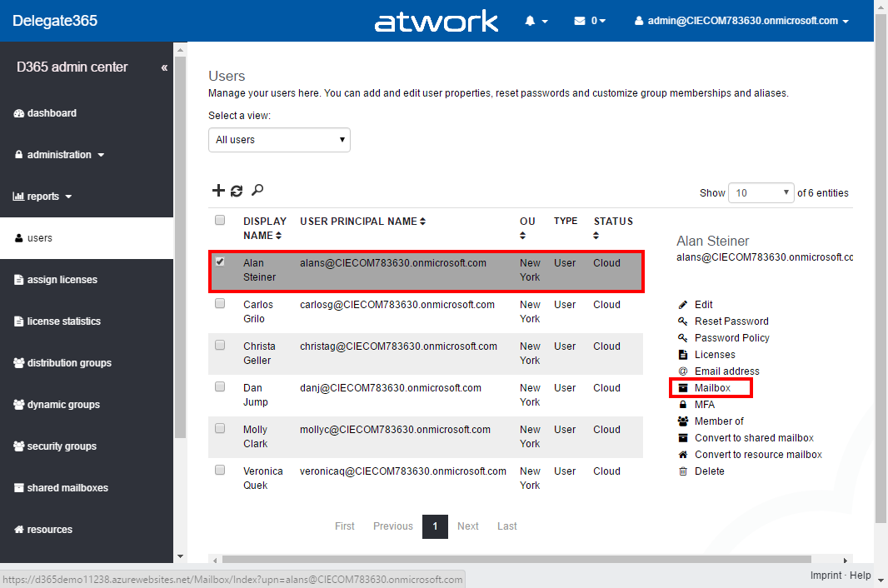
Task: Click the plus icon to add user
Action: click(x=218, y=191)
